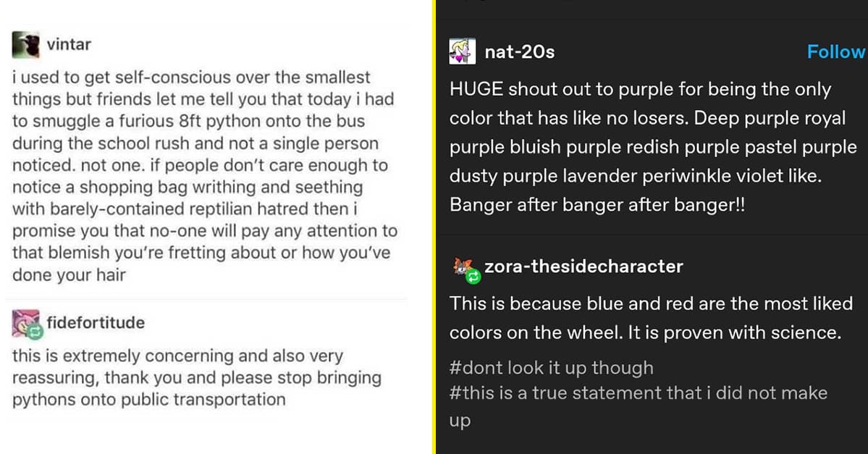Click vintar's profile avatar

(x=25, y=45)
